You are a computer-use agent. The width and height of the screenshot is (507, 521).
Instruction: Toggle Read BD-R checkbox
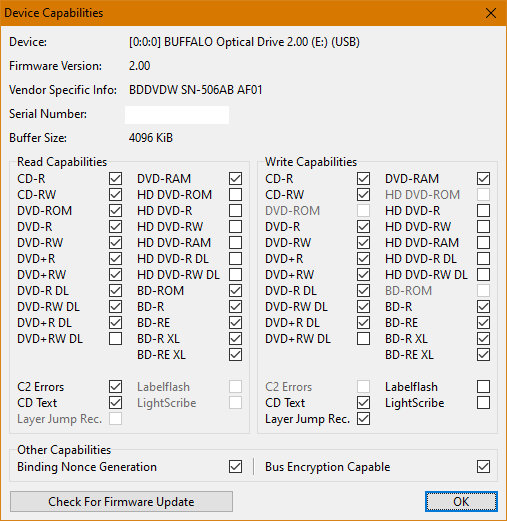point(235,307)
